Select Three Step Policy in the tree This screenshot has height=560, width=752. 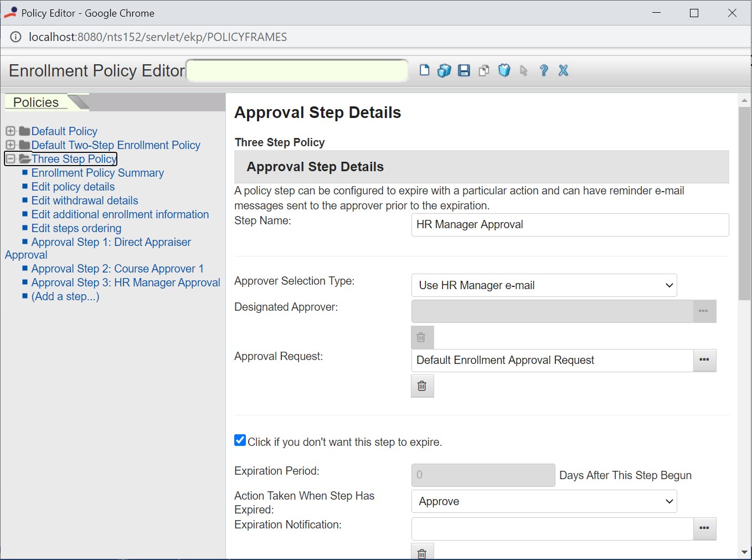pyautogui.click(x=74, y=159)
